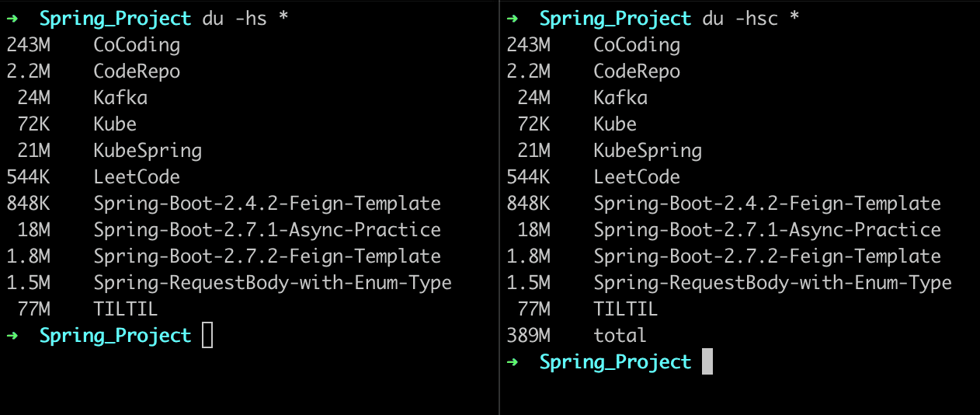Click the bottom prompt arrow in right pane
The image size is (980, 415).
(513, 362)
